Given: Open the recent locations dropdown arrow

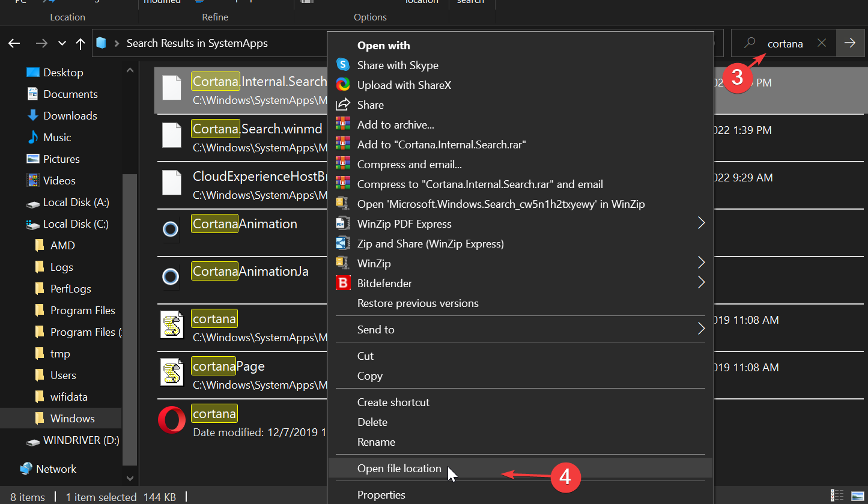Looking at the screenshot, I should pyautogui.click(x=62, y=43).
